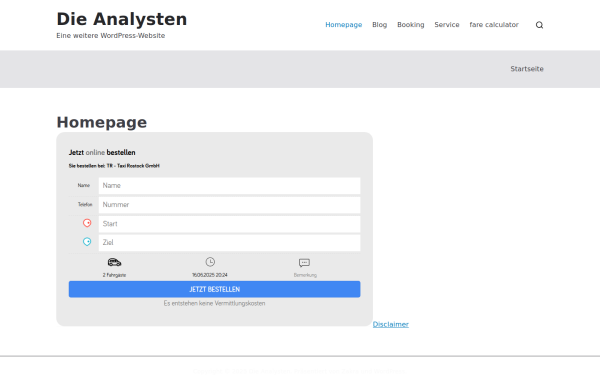
Task: Click the 16.06.2025 20:24 date text
Action: pos(210,275)
